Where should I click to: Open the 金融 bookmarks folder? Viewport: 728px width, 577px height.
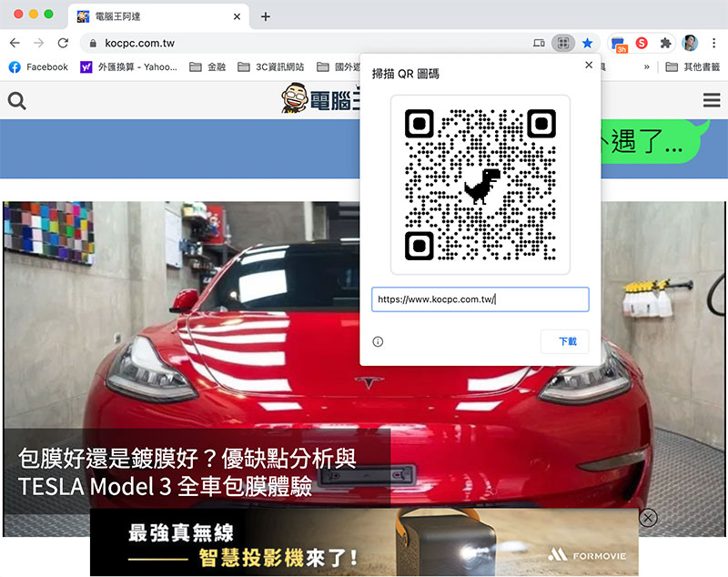pos(207,67)
